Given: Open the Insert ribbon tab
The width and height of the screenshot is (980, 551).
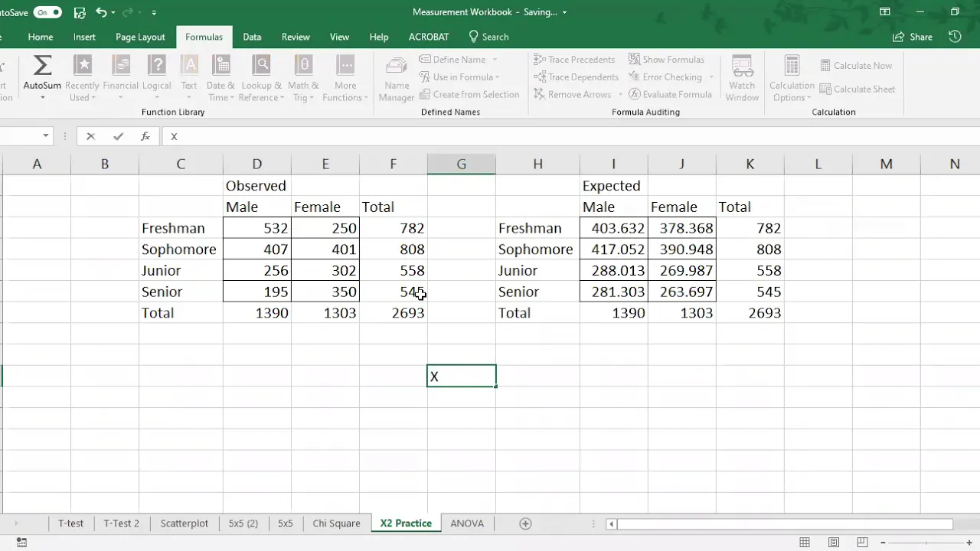Looking at the screenshot, I should tap(84, 37).
